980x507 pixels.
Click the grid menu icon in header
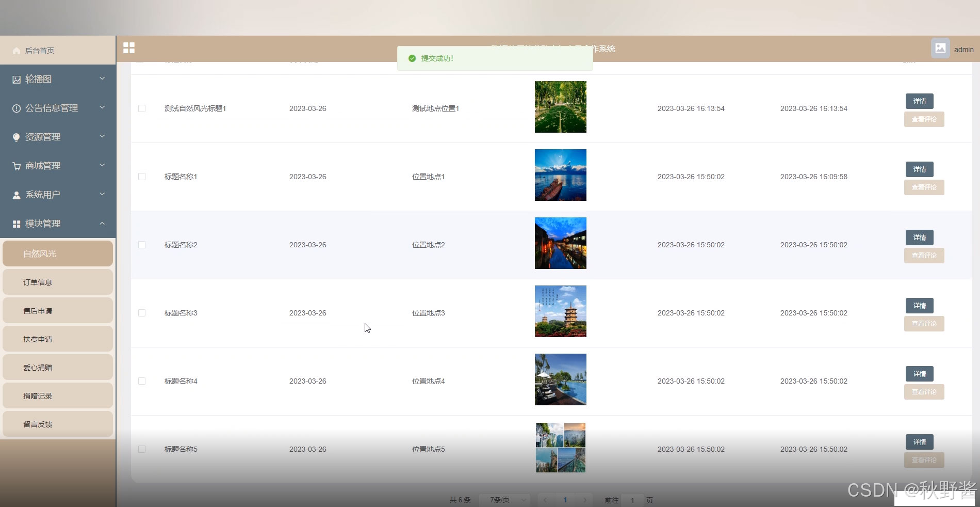(129, 48)
